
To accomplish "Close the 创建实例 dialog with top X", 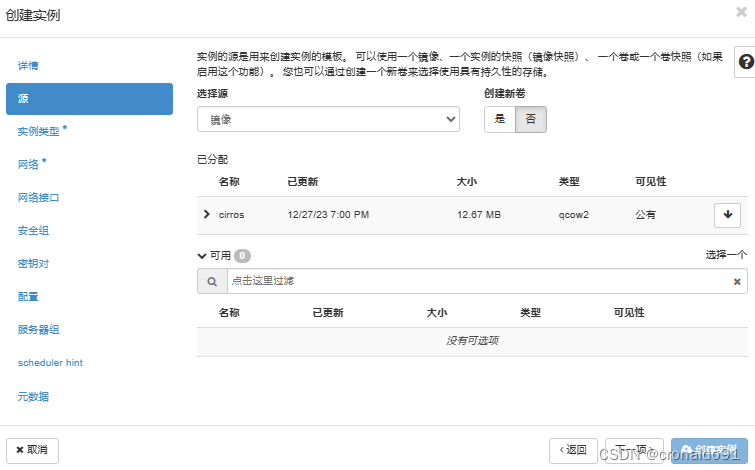I will (x=742, y=12).
